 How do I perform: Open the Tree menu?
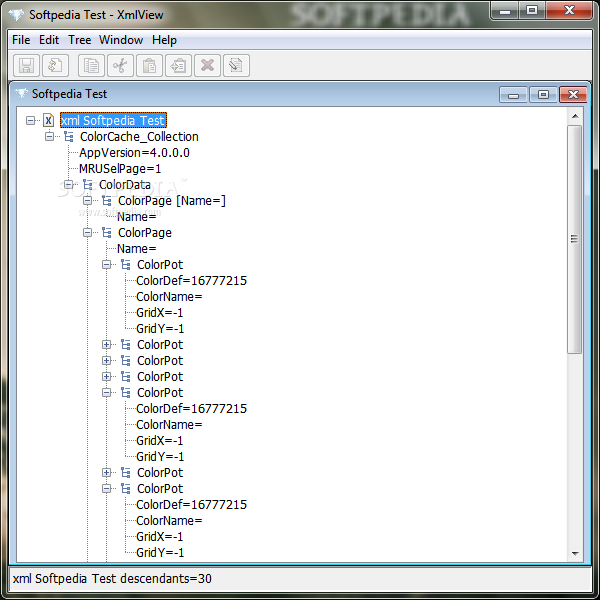tap(80, 40)
